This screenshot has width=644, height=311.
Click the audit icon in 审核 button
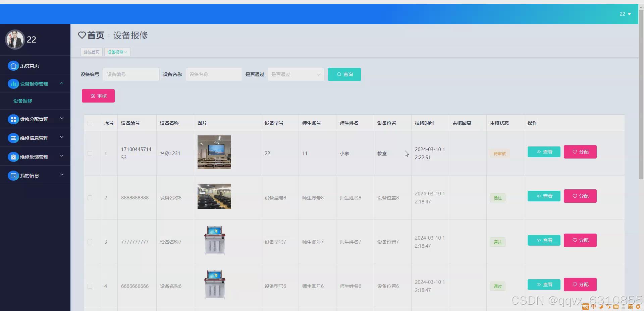coord(93,96)
